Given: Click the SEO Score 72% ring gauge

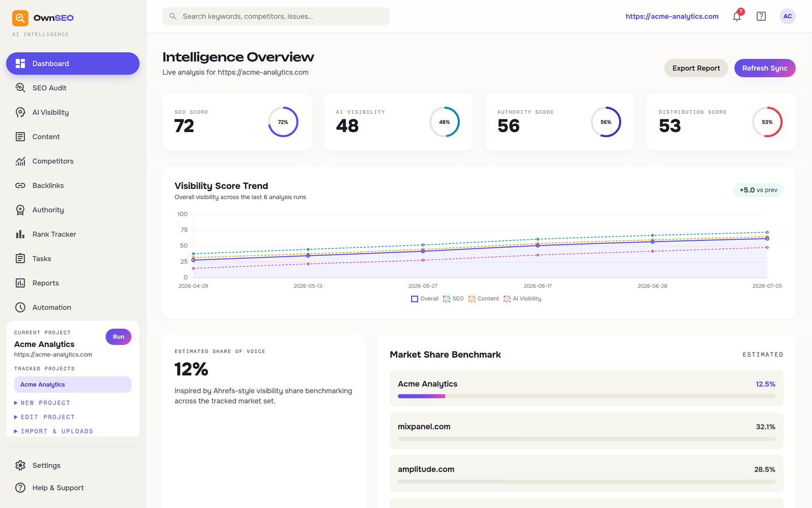Looking at the screenshot, I should [283, 122].
